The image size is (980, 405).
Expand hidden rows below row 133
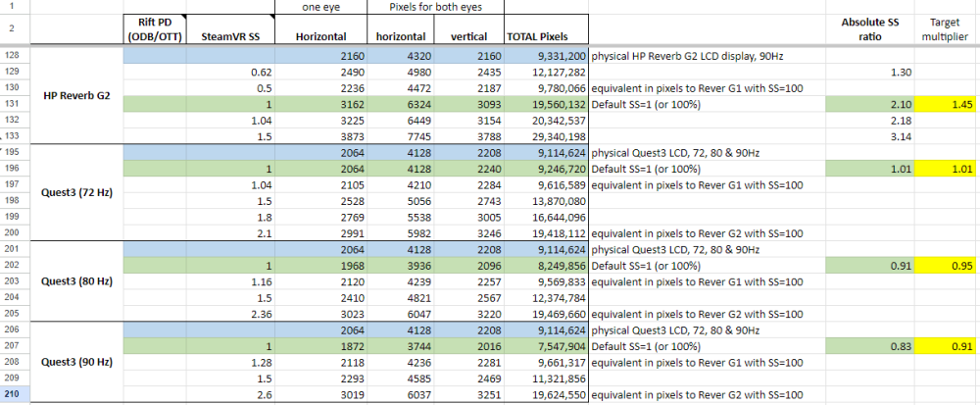coord(3,137)
